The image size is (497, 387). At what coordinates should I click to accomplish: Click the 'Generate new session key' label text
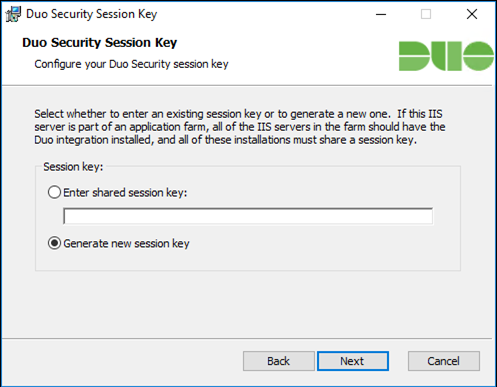[126, 244]
